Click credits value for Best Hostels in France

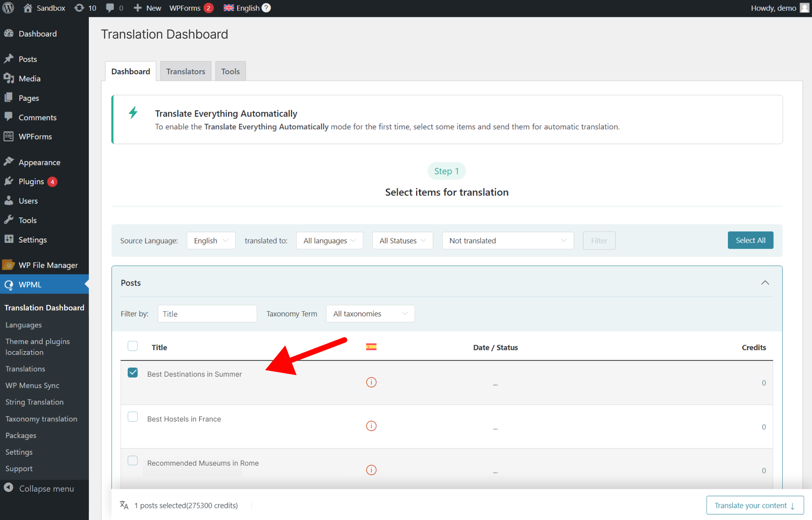764,427
